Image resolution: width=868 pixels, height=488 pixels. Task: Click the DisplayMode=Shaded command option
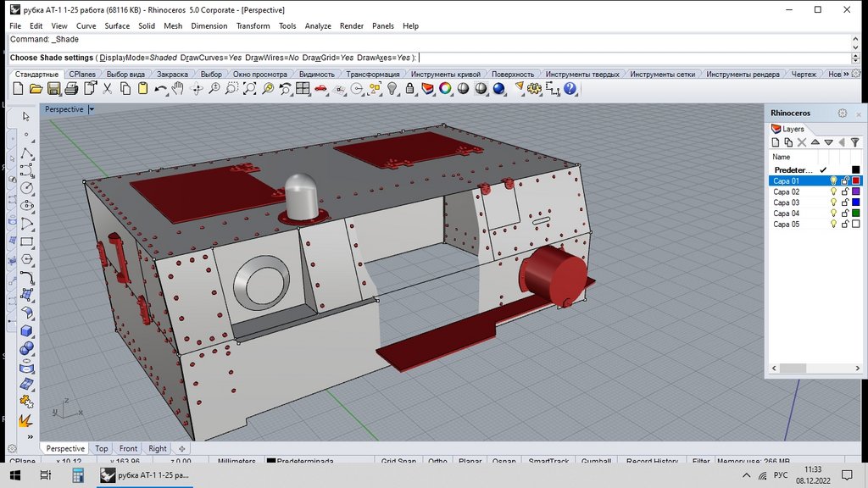(x=138, y=58)
